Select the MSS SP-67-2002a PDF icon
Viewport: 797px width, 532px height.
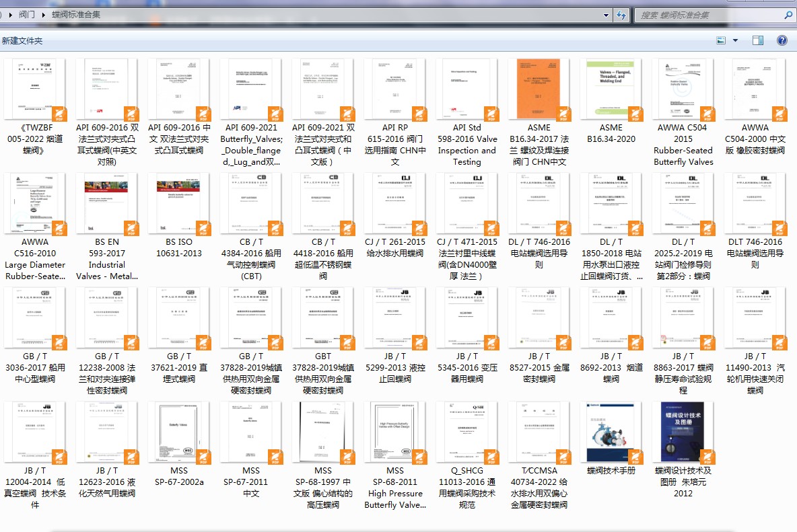pyautogui.click(x=179, y=432)
